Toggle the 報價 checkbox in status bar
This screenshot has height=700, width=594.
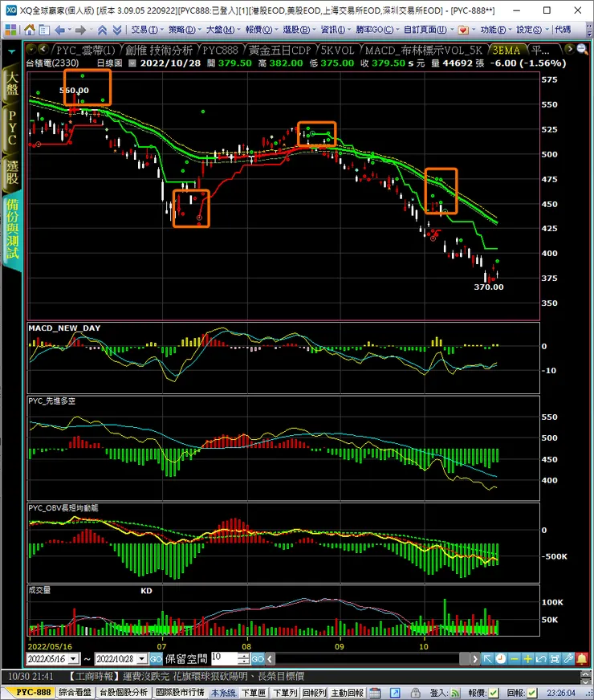click(494, 693)
